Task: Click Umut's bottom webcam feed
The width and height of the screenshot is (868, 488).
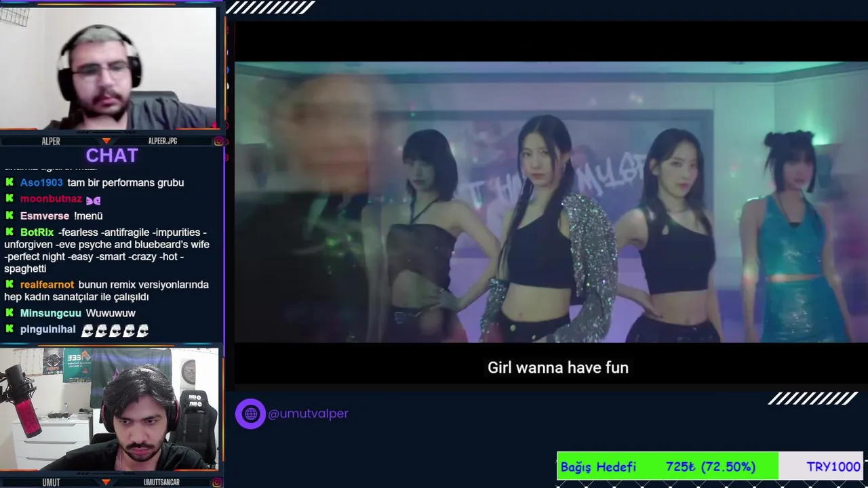Action: pyautogui.click(x=109, y=409)
